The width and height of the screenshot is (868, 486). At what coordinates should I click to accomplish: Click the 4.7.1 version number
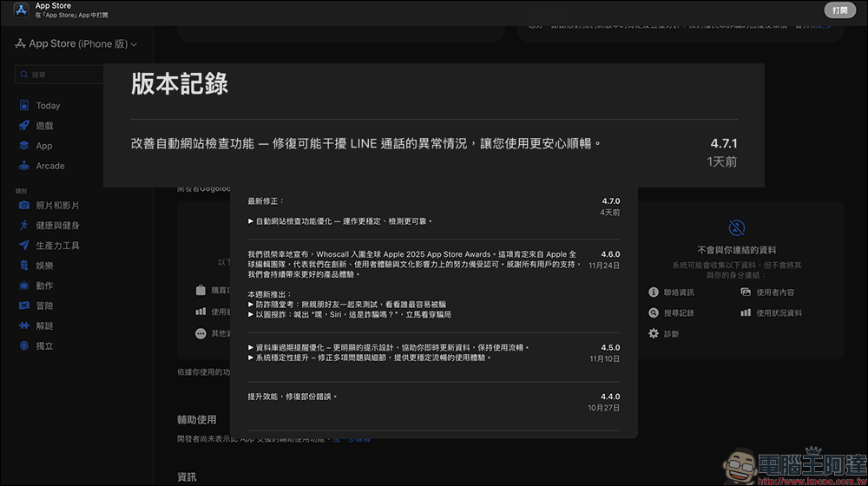(724, 143)
